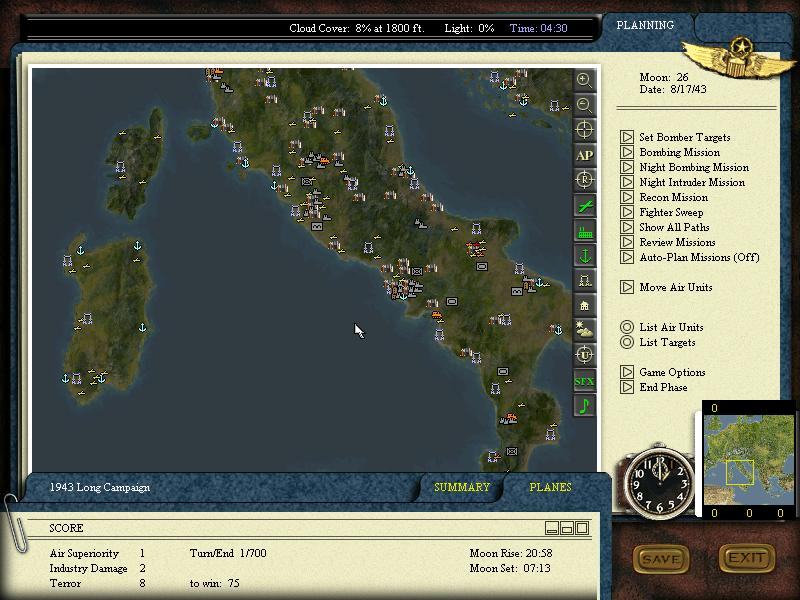Show weather with the sun and cloud icon

click(585, 331)
